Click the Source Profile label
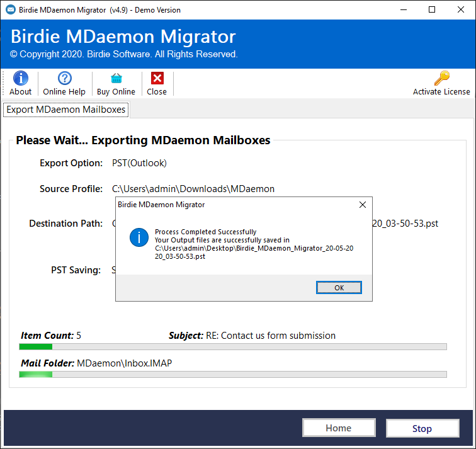 tap(71, 189)
